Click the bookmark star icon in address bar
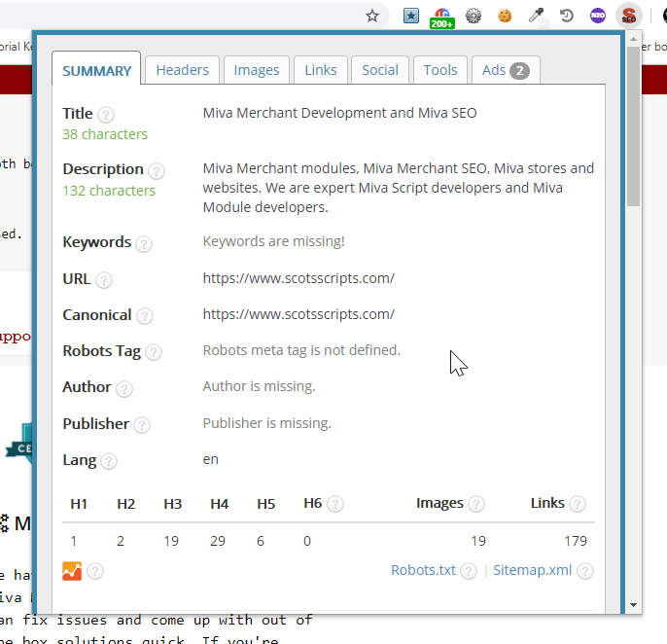667x644 pixels. [371, 16]
